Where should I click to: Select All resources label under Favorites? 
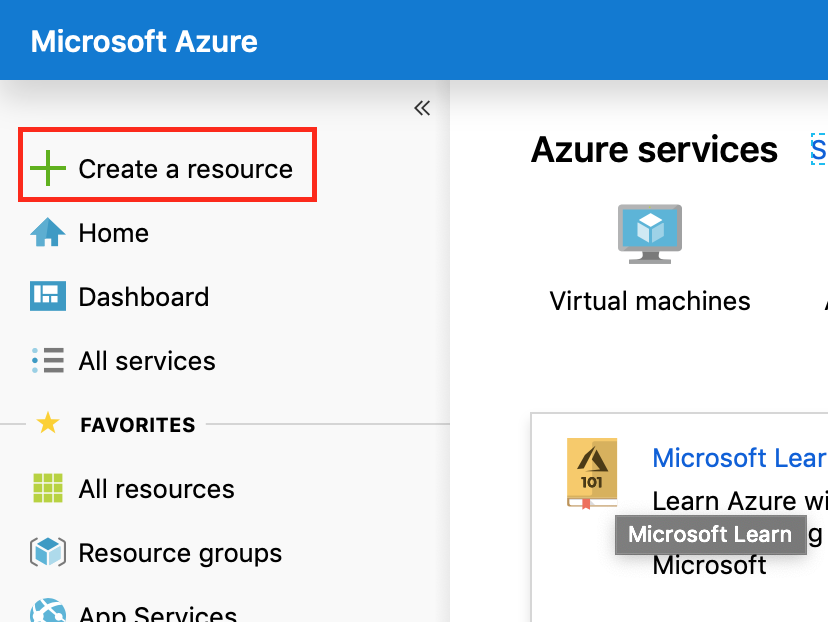point(156,489)
